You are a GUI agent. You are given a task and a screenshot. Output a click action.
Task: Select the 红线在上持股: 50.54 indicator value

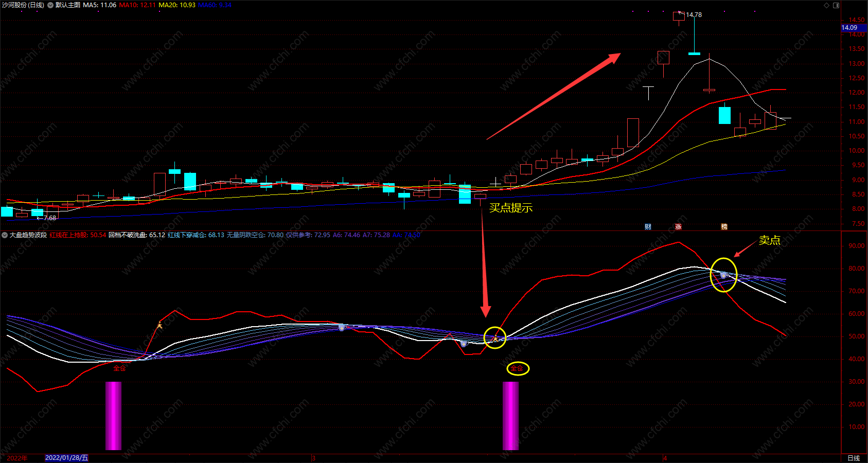78,235
